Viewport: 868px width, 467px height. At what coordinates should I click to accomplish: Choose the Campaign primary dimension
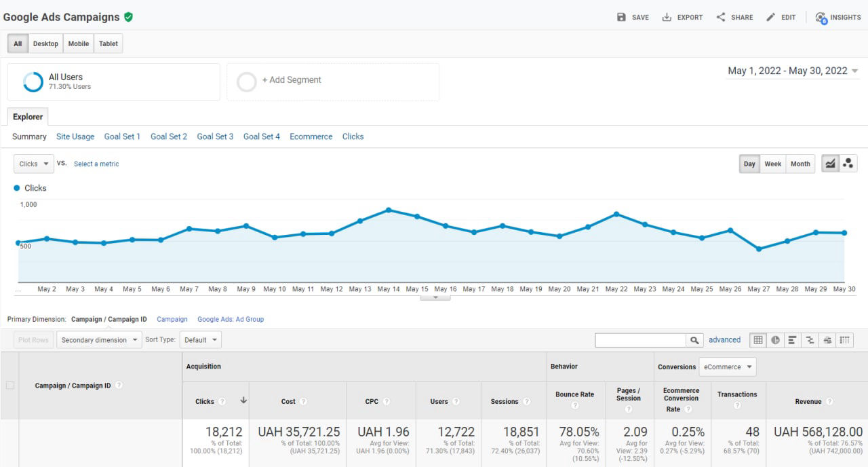coord(172,319)
